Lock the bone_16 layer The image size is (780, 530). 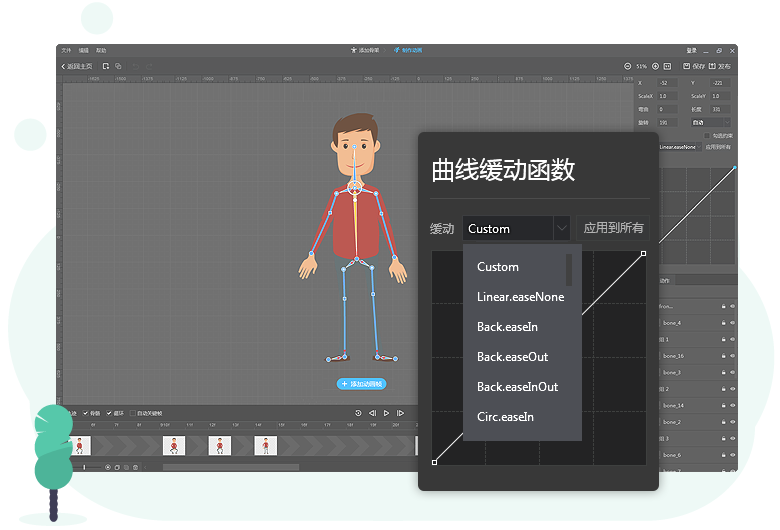[x=722, y=356]
